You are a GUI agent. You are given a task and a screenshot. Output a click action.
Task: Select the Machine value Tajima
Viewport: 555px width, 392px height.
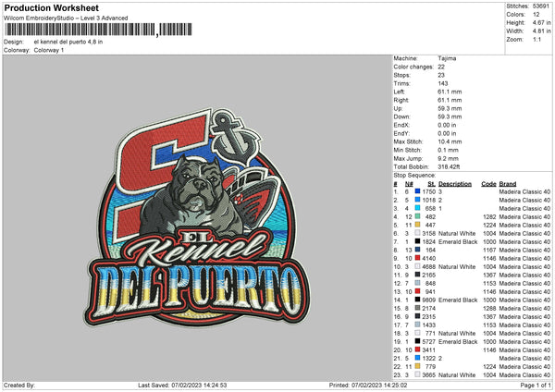447,58
